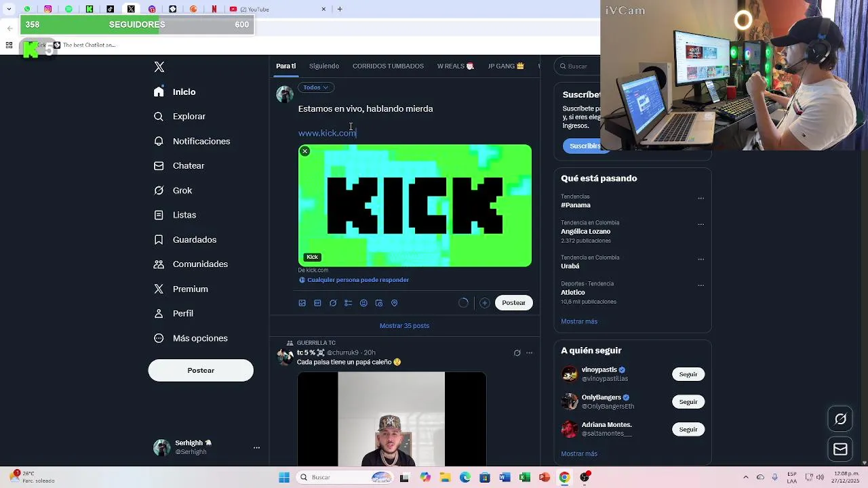Switch to the WhatsApp browser tab
The image size is (868, 488).
pyautogui.click(x=27, y=9)
